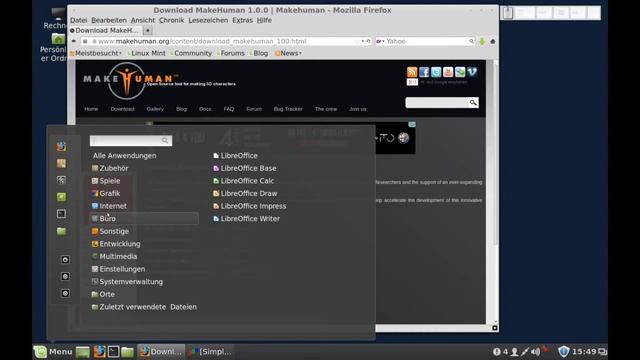Open the terminal icon in menu favorites

click(x=61, y=214)
